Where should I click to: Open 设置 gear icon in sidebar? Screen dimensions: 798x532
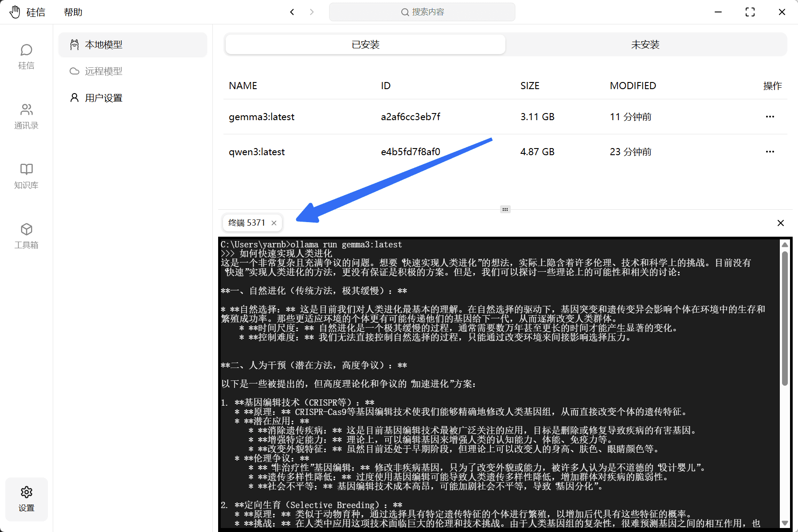click(x=26, y=499)
